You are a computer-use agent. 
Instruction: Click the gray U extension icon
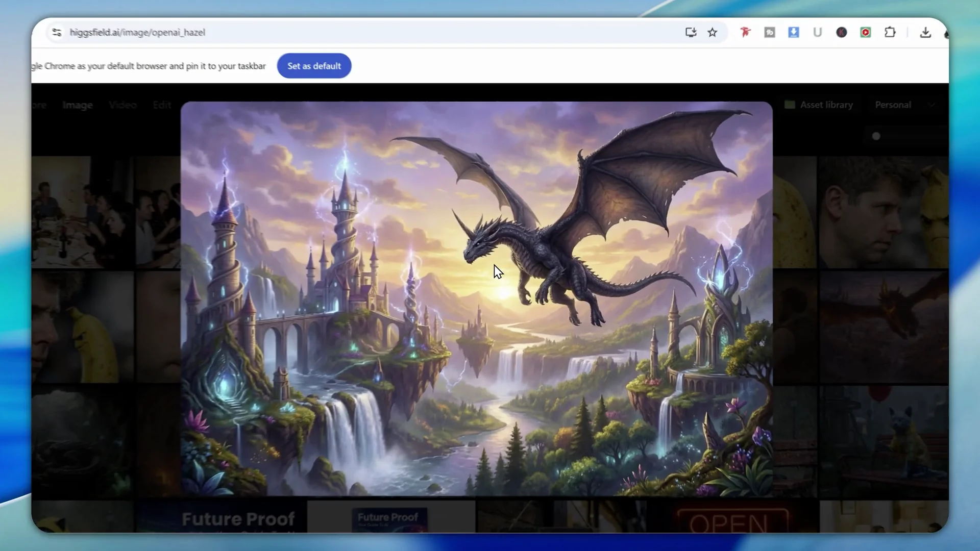tap(817, 33)
